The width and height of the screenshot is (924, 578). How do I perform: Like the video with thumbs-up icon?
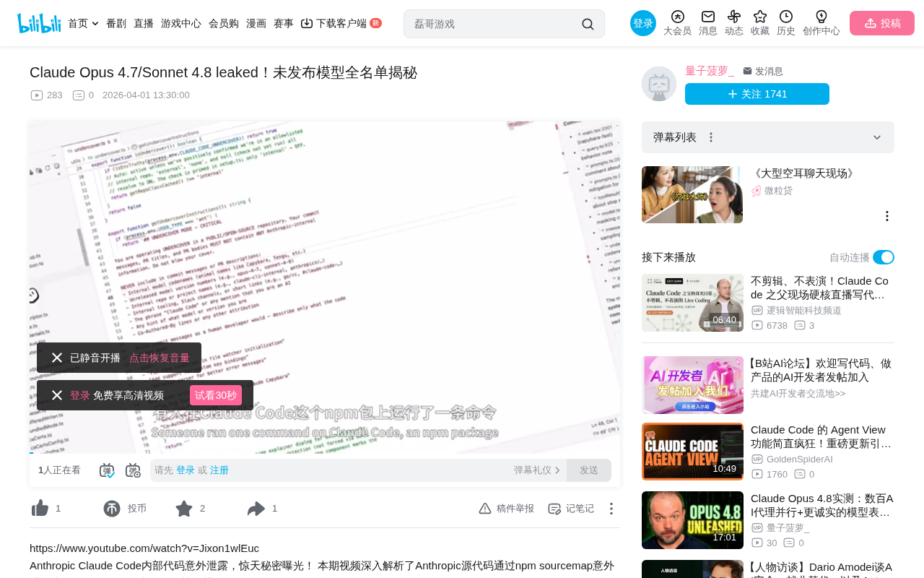coord(40,509)
